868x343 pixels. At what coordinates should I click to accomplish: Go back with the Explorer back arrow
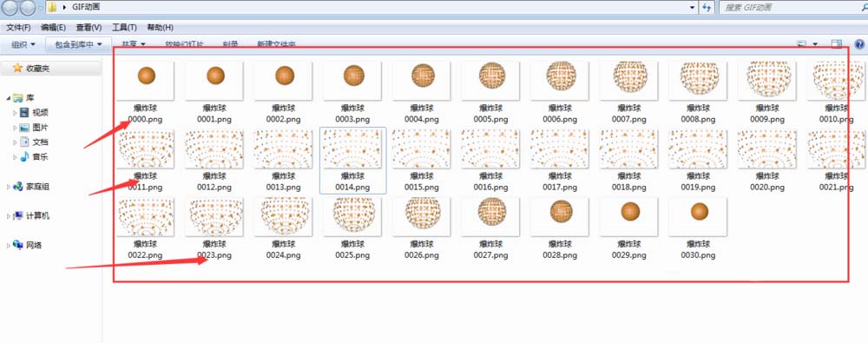10,7
